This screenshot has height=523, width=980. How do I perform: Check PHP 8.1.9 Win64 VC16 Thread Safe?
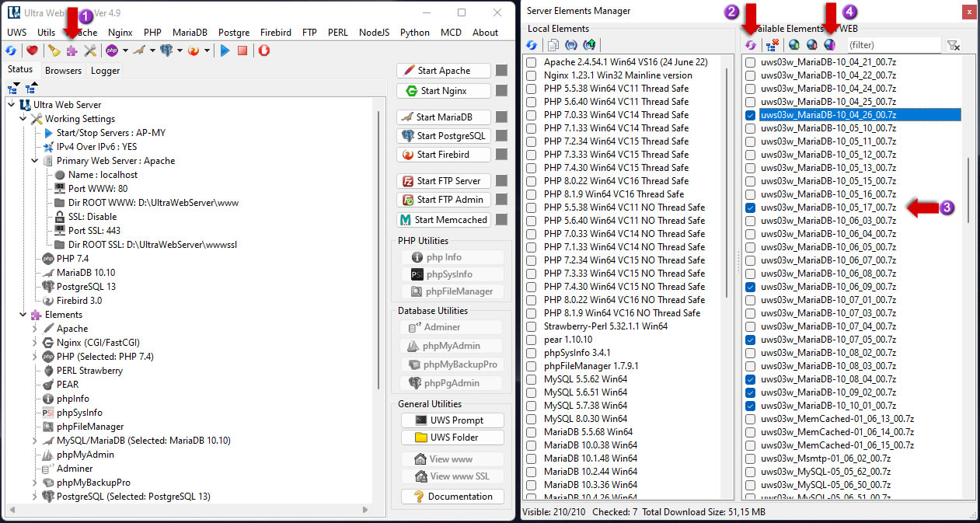point(532,194)
